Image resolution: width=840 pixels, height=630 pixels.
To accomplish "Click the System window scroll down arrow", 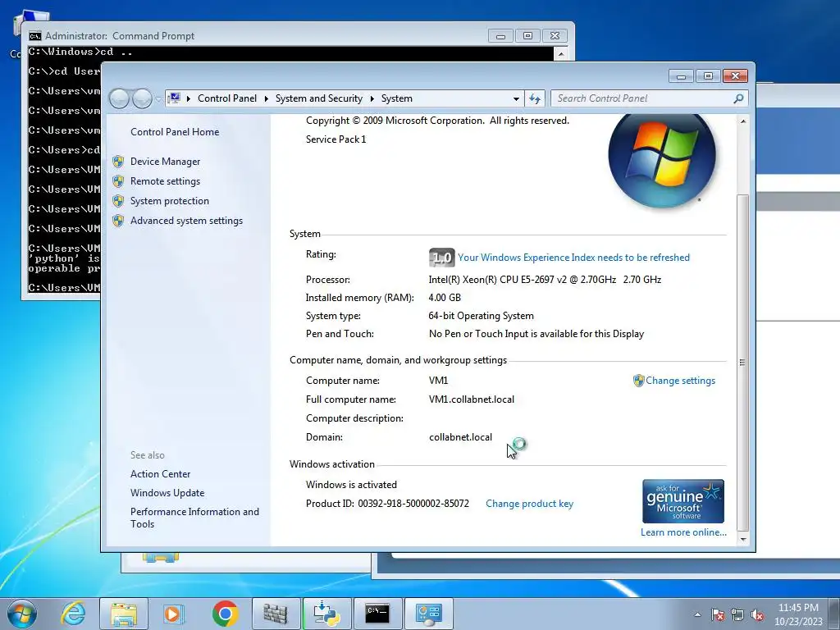I will point(743,540).
